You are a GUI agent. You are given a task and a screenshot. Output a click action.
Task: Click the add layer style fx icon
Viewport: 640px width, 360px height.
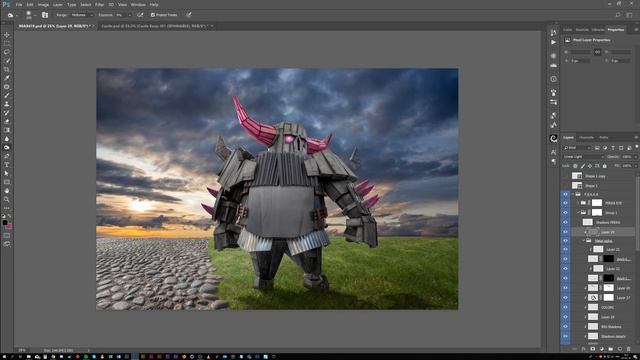(584, 349)
